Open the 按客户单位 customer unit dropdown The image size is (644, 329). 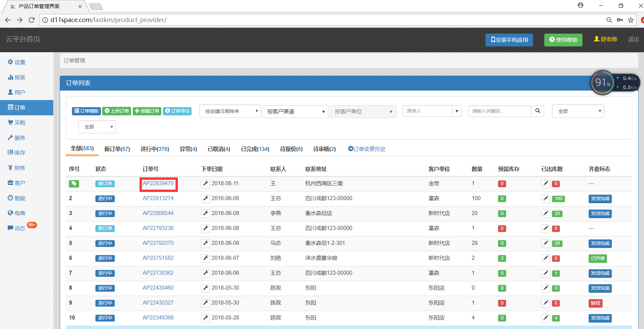(x=363, y=111)
